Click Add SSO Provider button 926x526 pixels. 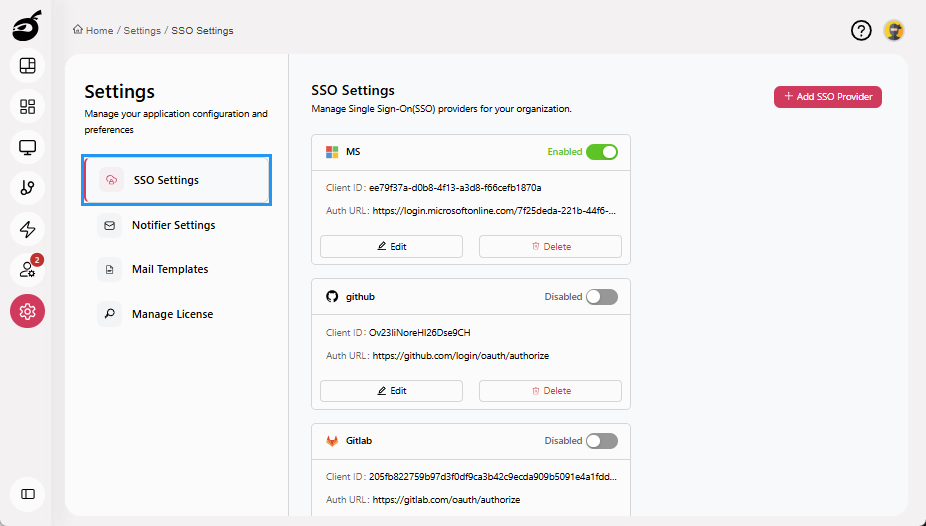click(827, 97)
